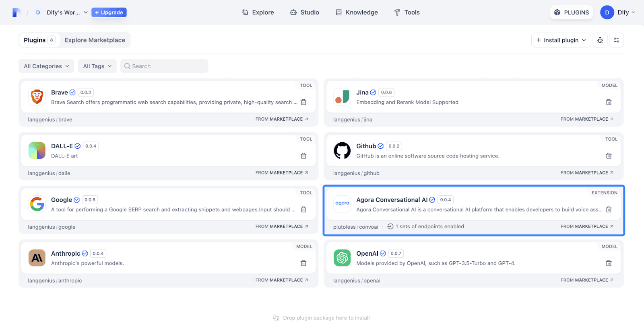
Task: Delete the Brave plugin with trash icon
Action: [x=303, y=102]
